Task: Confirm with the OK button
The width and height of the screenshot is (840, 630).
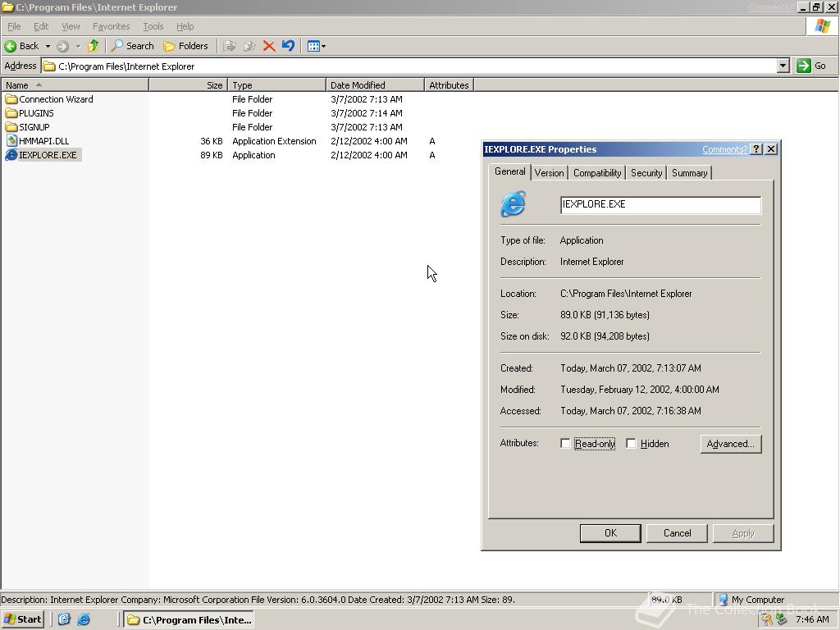Action: coord(610,533)
